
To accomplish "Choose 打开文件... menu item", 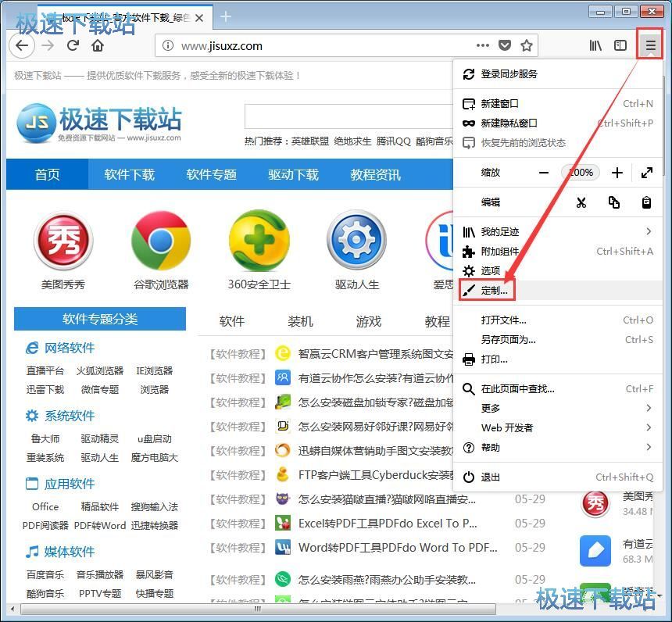I will click(x=558, y=320).
